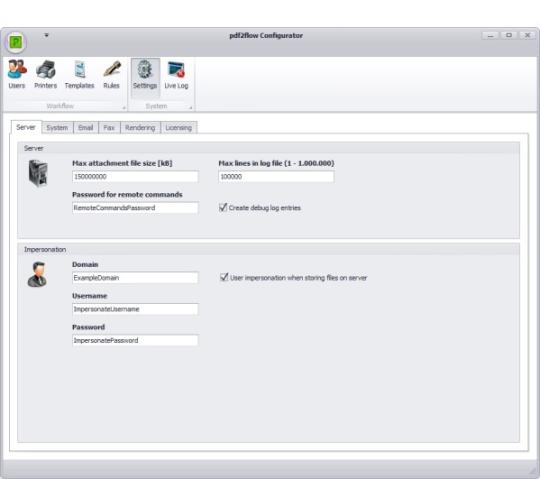Click the Password for remote commands field
The width and height of the screenshot is (540, 479).
[135, 208]
